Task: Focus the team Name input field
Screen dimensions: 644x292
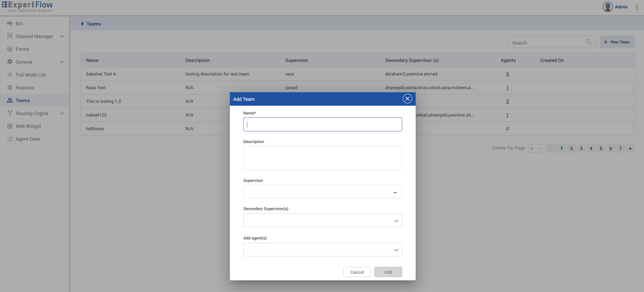Action: point(322,124)
